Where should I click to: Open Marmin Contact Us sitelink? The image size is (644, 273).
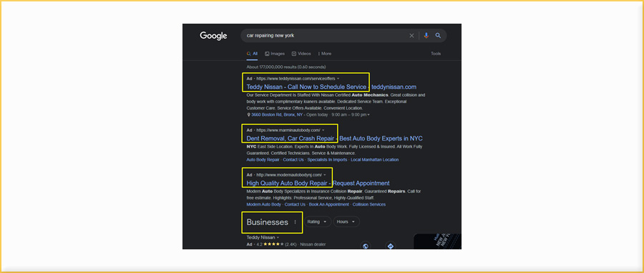coord(293,160)
